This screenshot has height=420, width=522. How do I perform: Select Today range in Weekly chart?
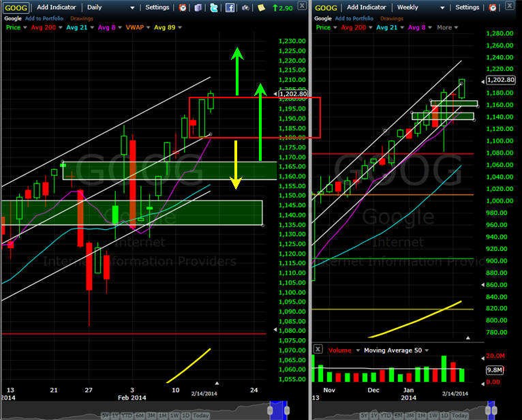click(x=460, y=415)
